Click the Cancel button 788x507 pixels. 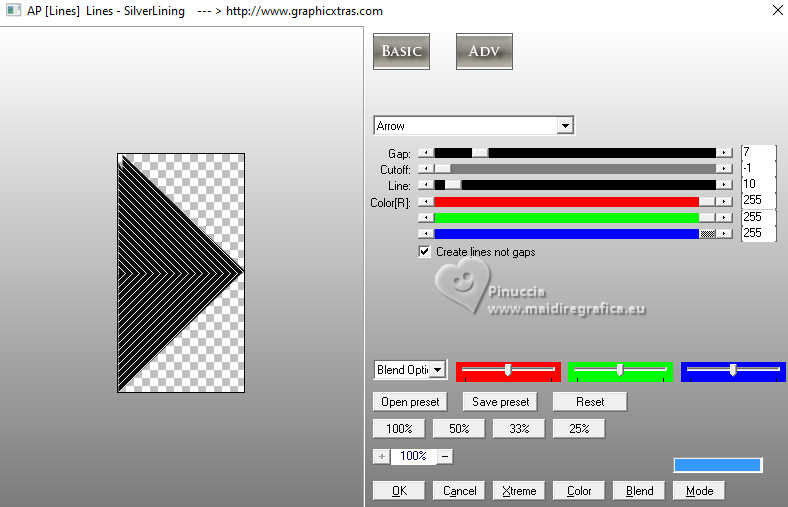[x=459, y=490]
